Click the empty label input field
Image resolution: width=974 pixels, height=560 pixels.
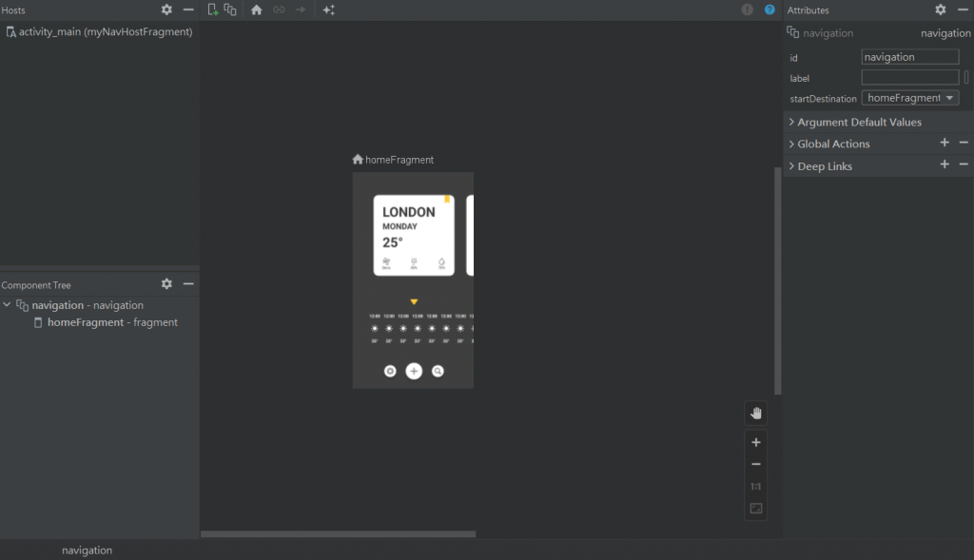[910, 78]
